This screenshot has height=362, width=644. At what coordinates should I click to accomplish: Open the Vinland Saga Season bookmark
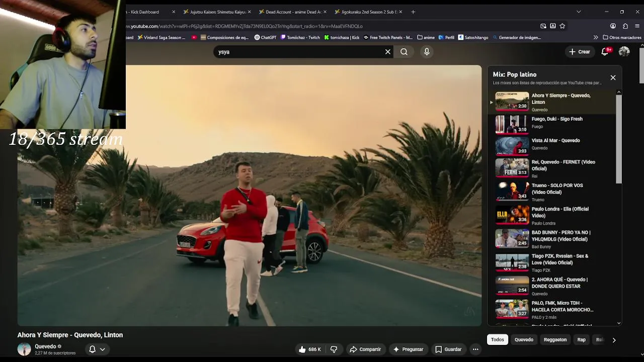point(161,37)
